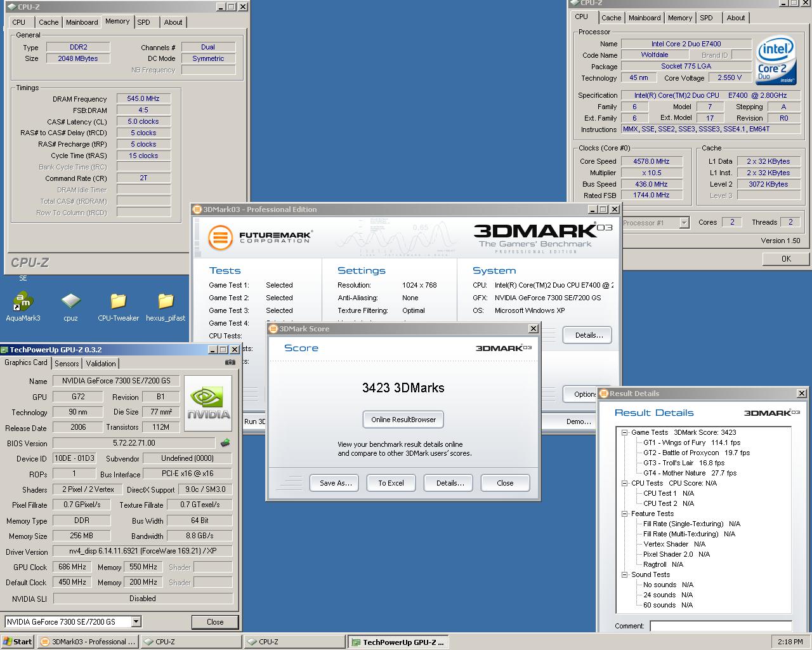Click Details... in 3DMark03 System section

588,335
